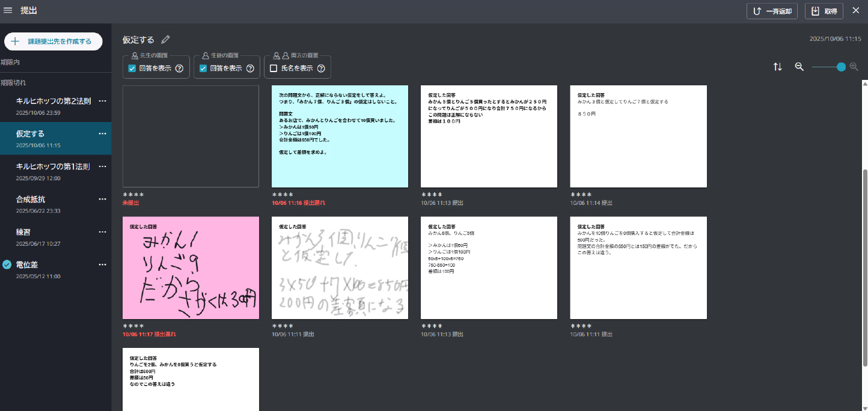Viewport: 868px width, 411px height.
Task: Uncheck 回答を表示 under 先生の画面
Action: tap(132, 68)
